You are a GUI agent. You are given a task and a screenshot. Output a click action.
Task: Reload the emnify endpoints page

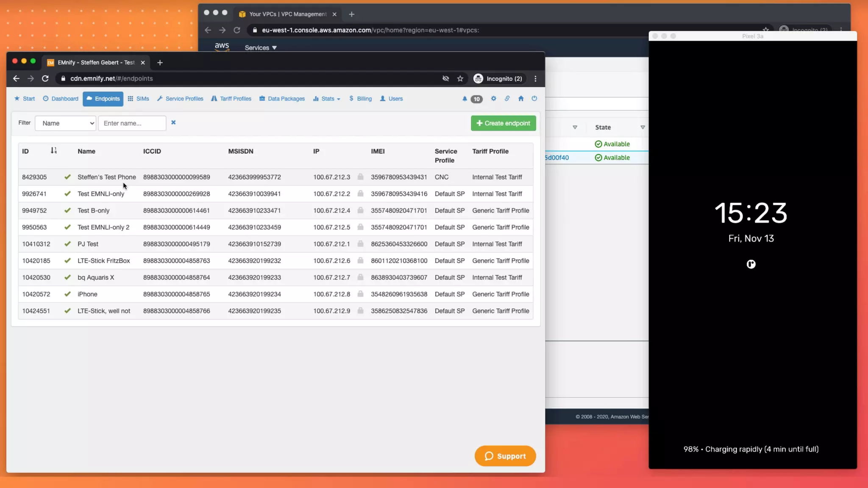coord(45,78)
